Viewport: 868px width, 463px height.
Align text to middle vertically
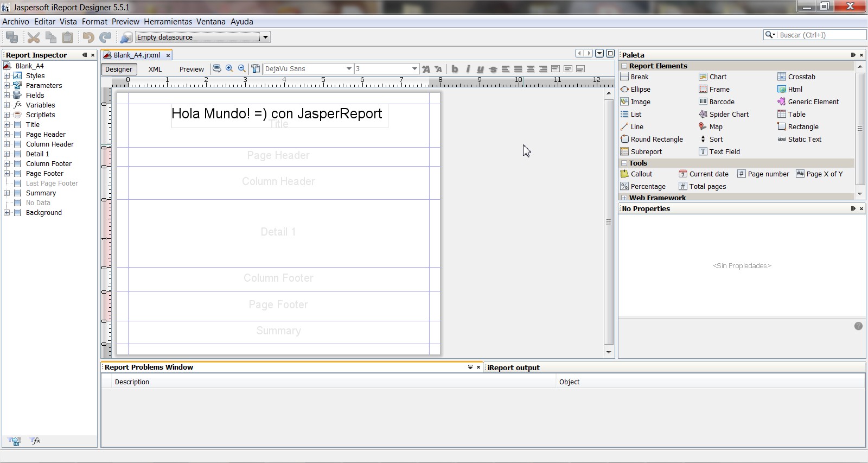click(568, 69)
